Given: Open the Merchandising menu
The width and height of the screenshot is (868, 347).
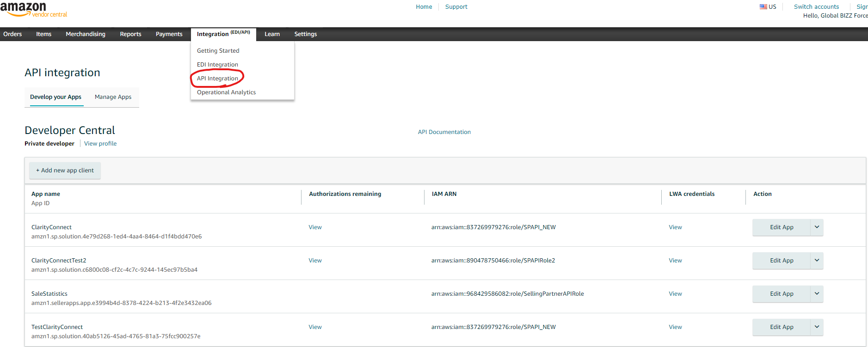Looking at the screenshot, I should pos(86,34).
